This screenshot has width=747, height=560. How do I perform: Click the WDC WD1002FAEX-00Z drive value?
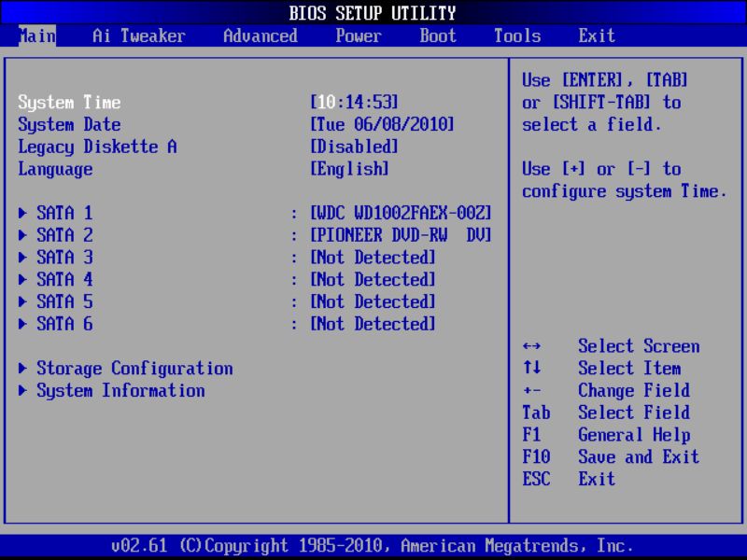click(x=401, y=213)
